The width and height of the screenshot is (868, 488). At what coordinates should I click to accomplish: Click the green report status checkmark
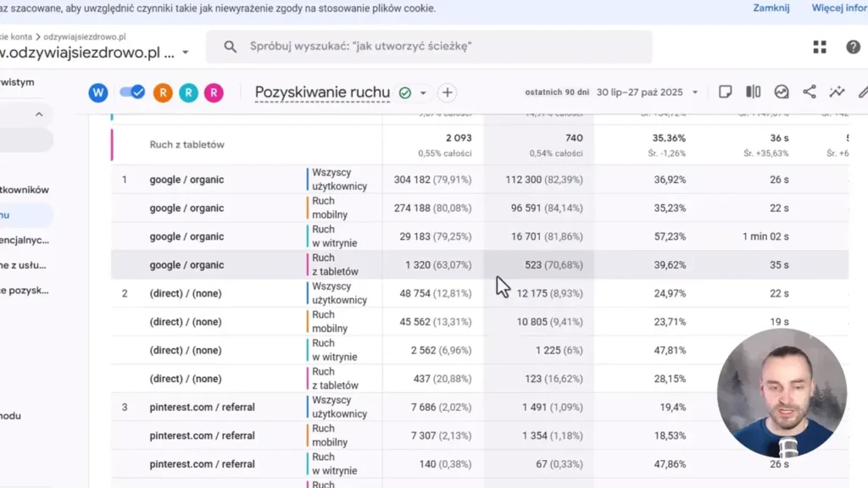click(405, 93)
